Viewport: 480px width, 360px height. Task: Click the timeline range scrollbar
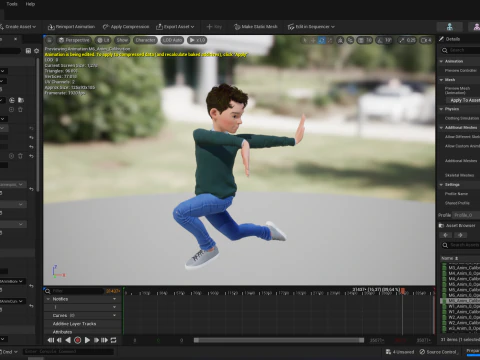pyautogui.click(x=279, y=340)
